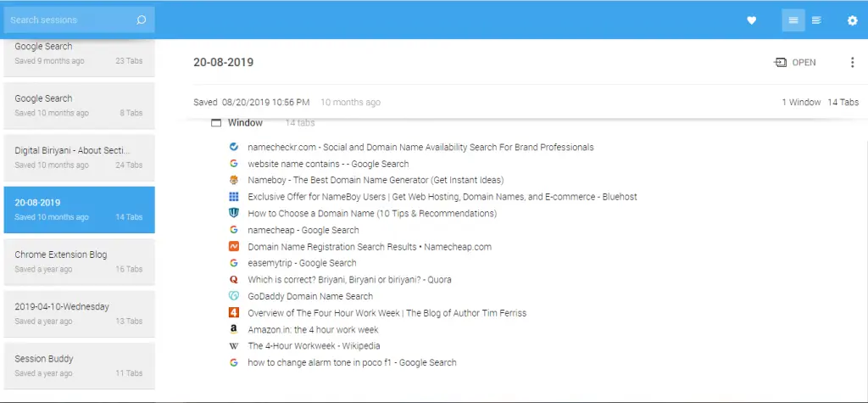Select the 2019-04-10-Wednesday session

pos(79,314)
